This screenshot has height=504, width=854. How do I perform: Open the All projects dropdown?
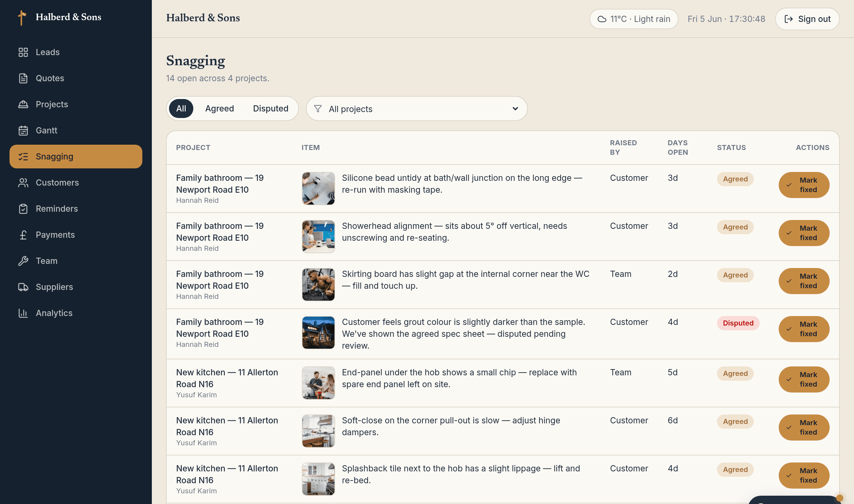pos(416,109)
